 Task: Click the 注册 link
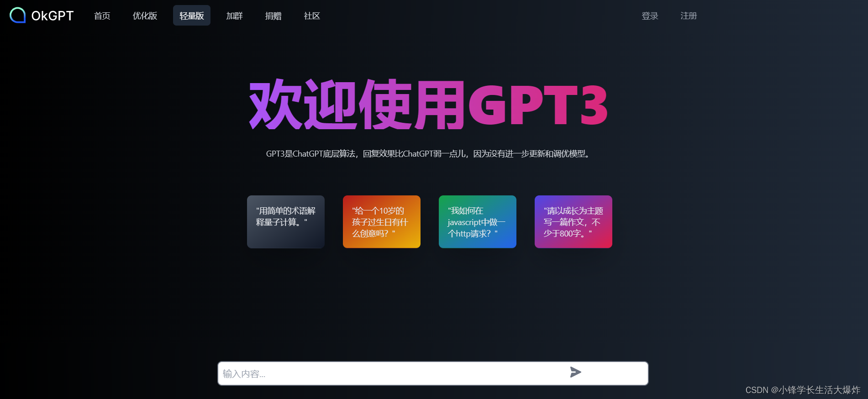tap(689, 16)
